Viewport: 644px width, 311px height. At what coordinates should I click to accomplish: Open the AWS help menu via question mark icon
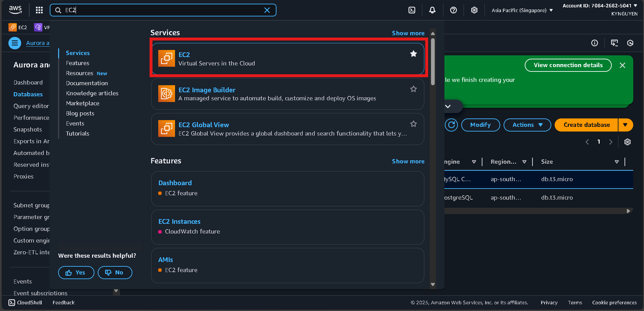click(453, 10)
